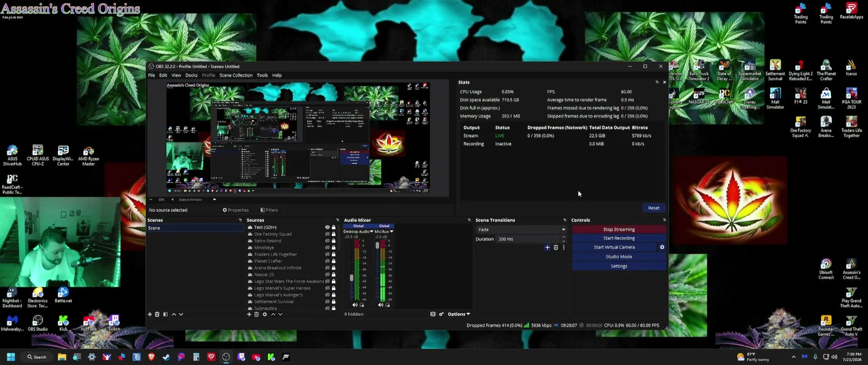Viewport: 868px width, 365px height.
Task: Open the File menu
Action: click(x=151, y=75)
